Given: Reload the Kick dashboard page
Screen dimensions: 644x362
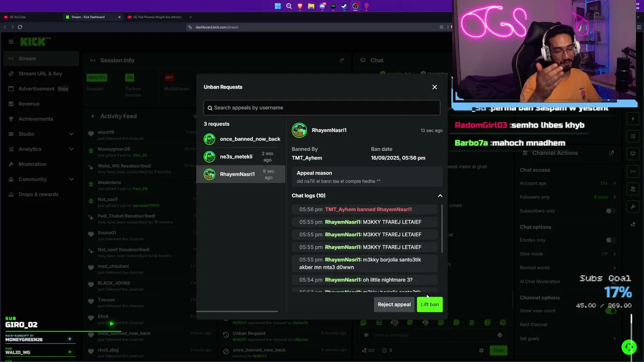Looking at the screenshot, I should click(x=20, y=27).
